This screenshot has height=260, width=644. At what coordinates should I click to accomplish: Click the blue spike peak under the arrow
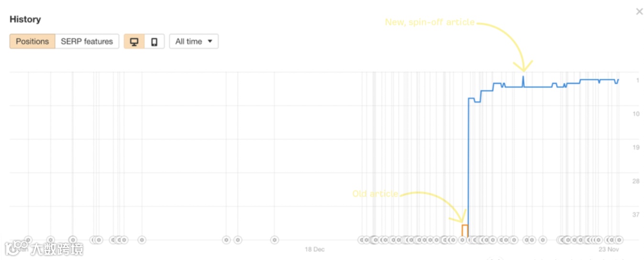523,77
